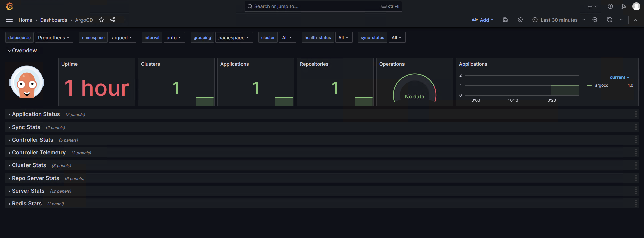Click drag handle on Controller Telemetry row
The width and height of the screenshot is (644, 238).
tap(636, 153)
